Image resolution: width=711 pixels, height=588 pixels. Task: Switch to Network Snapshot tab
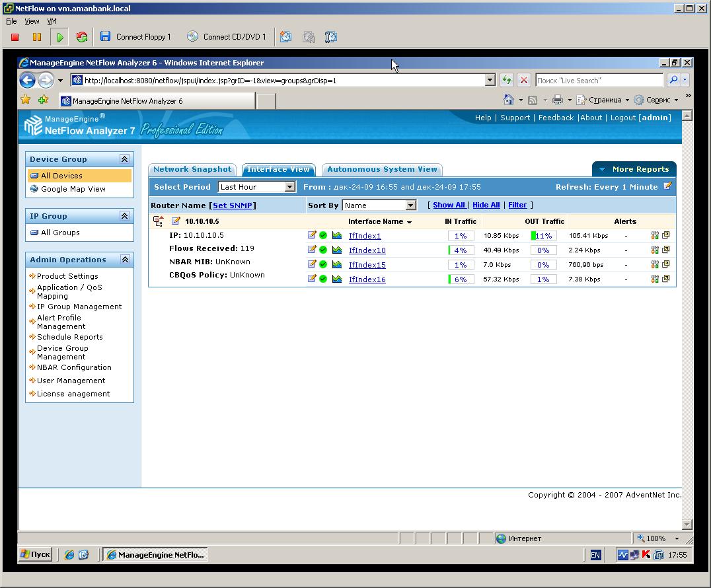[x=192, y=170]
